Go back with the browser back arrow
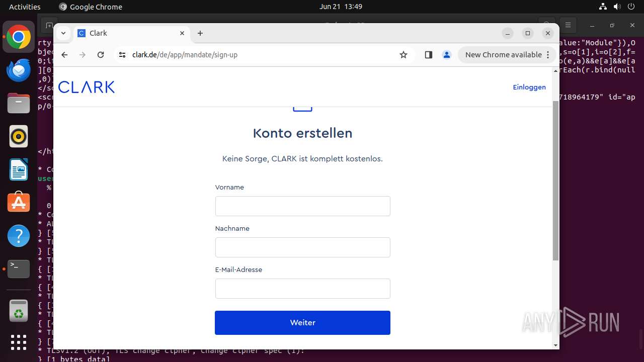This screenshot has height=362, width=644. pos(64,55)
